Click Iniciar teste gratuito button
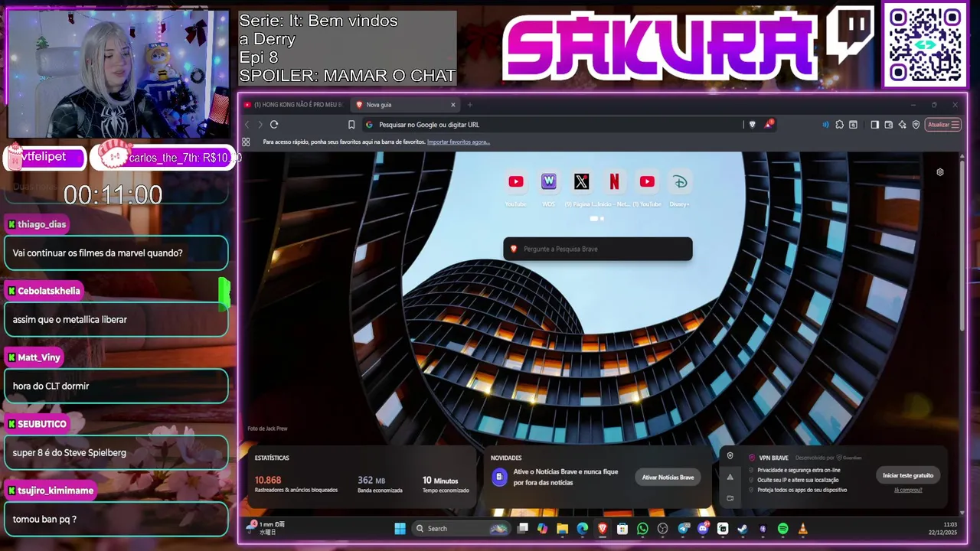The image size is (980, 551). tap(908, 475)
